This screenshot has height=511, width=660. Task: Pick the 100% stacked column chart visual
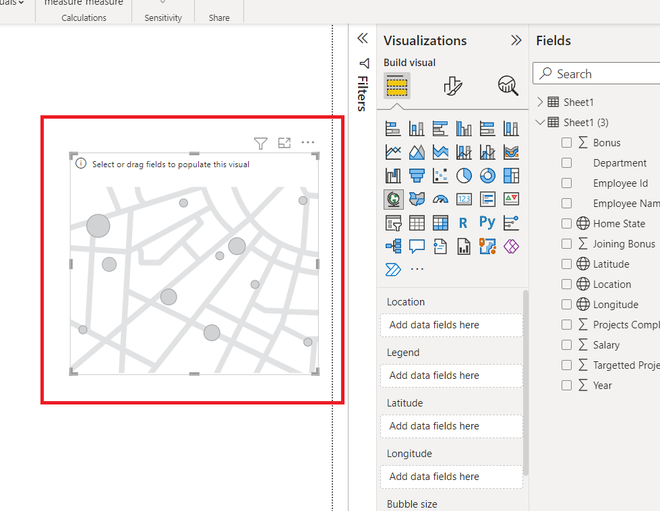(511, 128)
